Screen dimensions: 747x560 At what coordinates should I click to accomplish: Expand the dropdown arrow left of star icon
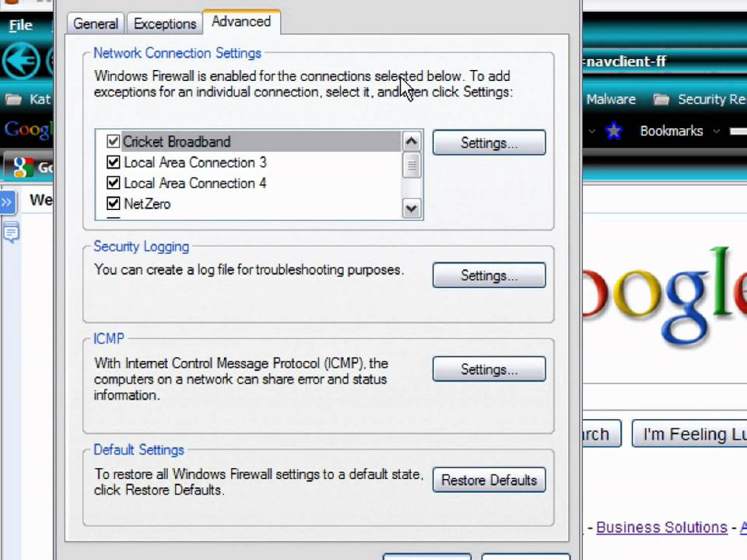pos(591,131)
